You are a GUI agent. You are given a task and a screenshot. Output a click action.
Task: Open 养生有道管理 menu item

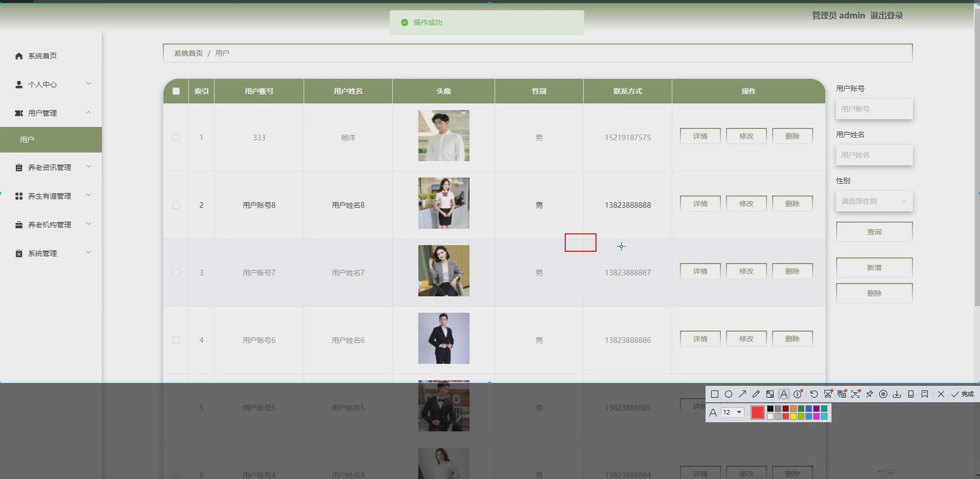[x=50, y=196]
